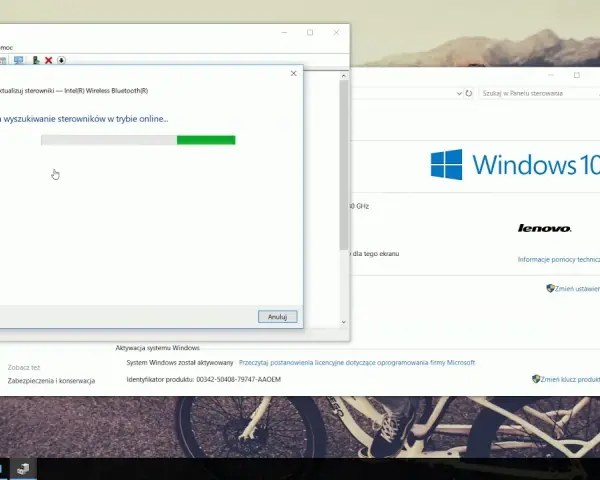
Task: Click the Windows 10 logo
Action: (x=515, y=165)
